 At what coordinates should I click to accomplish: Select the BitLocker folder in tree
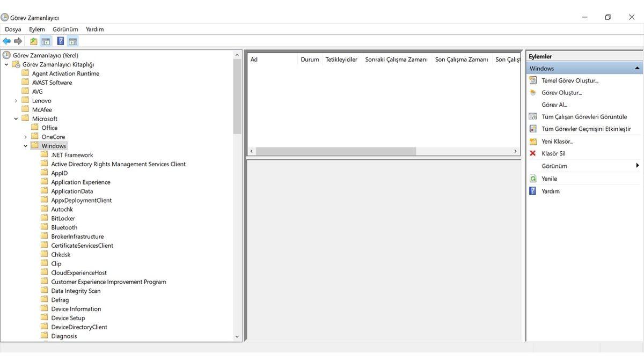63,218
